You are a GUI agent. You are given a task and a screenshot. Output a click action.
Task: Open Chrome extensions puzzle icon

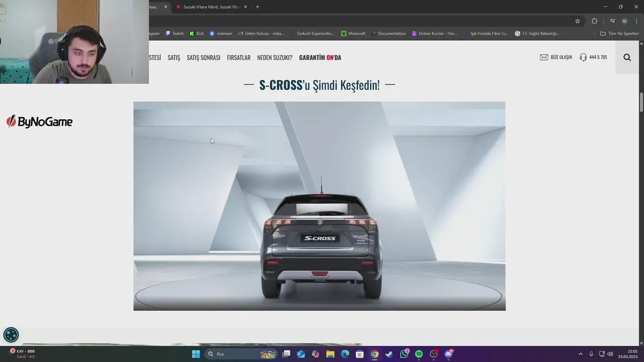pos(594,21)
